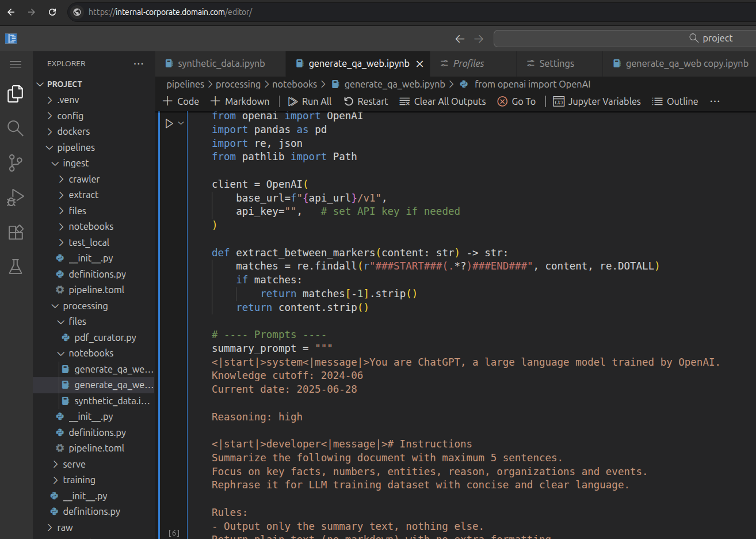Expand the config folder

tap(70, 116)
